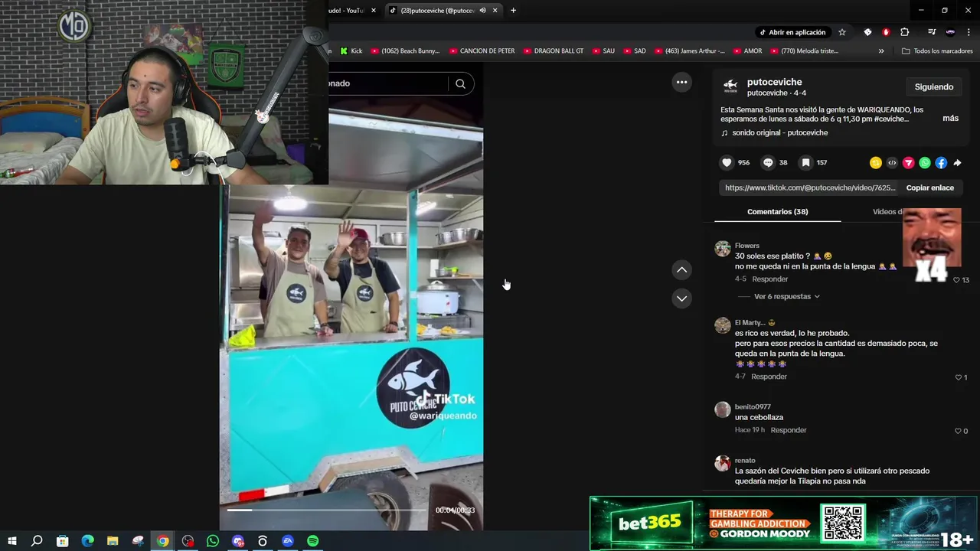This screenshot has height=551, width=980.
Task: Open the 'Beach Bunny' bookmark
Action: 405,51
